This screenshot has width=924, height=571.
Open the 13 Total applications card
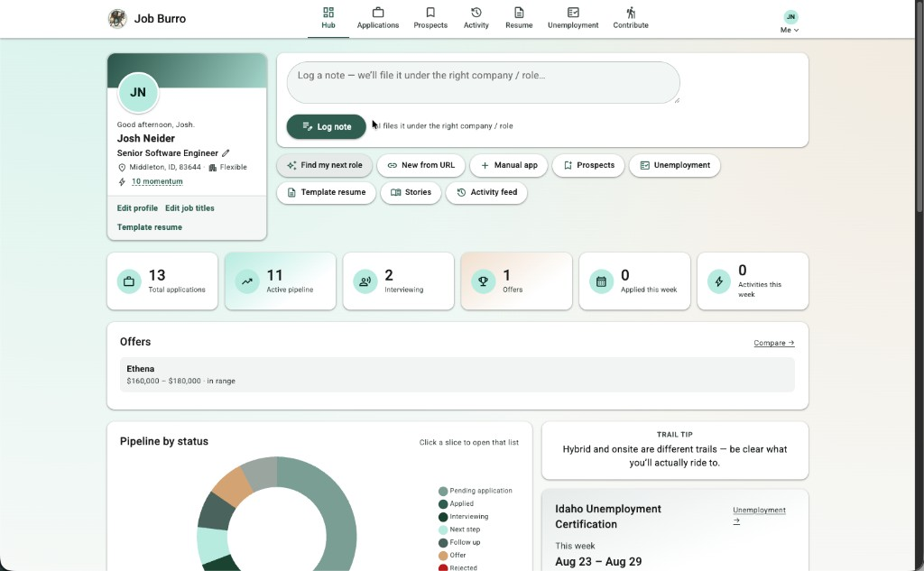pyautogui.click(x=162, y=281)
